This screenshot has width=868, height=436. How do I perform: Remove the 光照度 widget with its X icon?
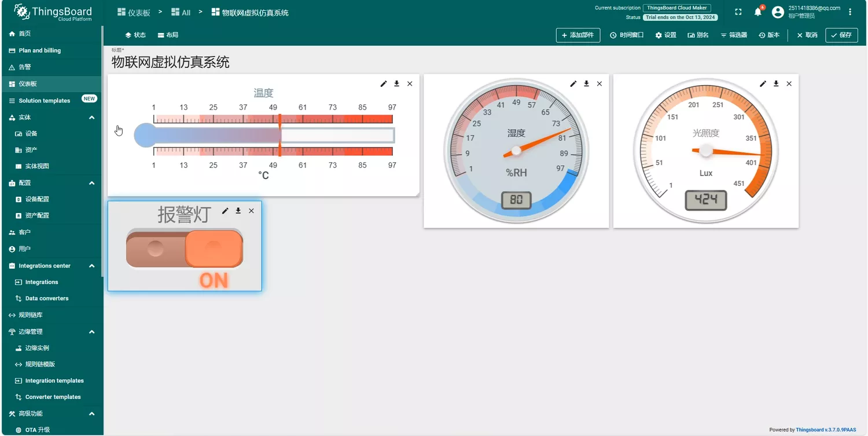coord(789,84)
